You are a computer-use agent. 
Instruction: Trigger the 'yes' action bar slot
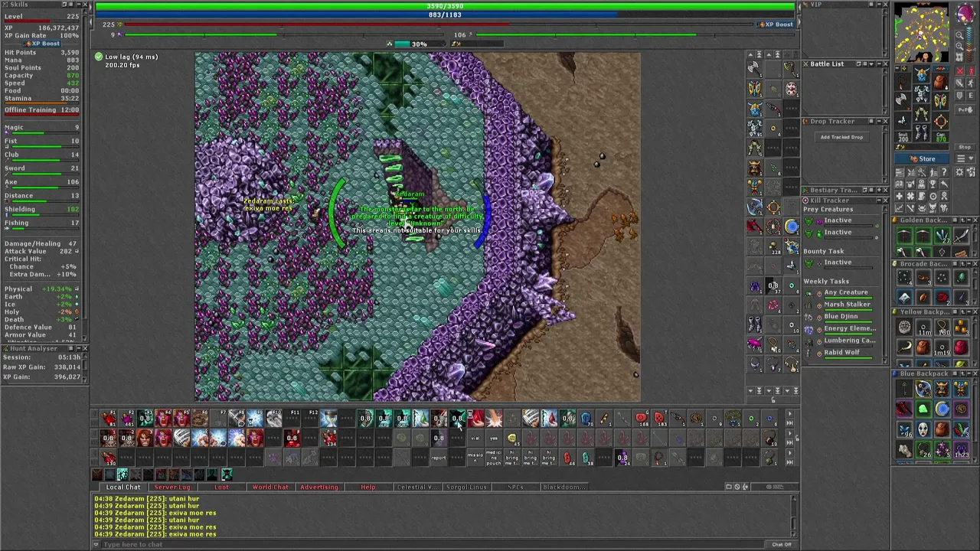[494, 438]
